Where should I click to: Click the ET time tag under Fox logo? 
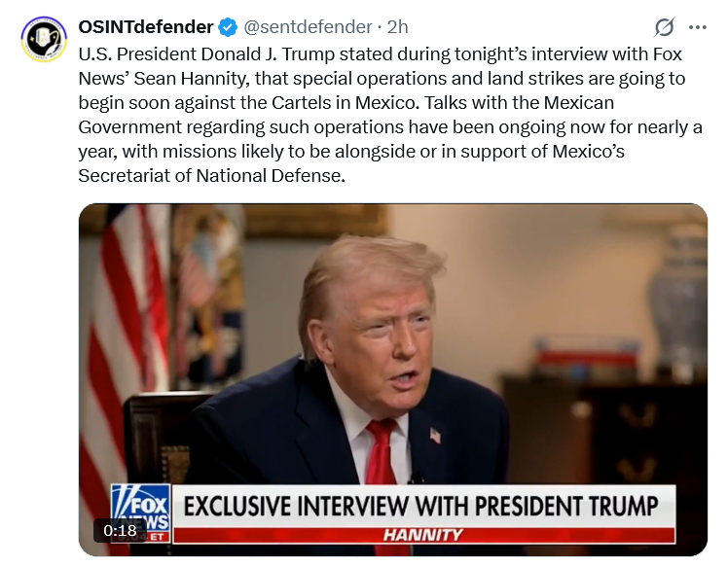(x=157, y=537)
